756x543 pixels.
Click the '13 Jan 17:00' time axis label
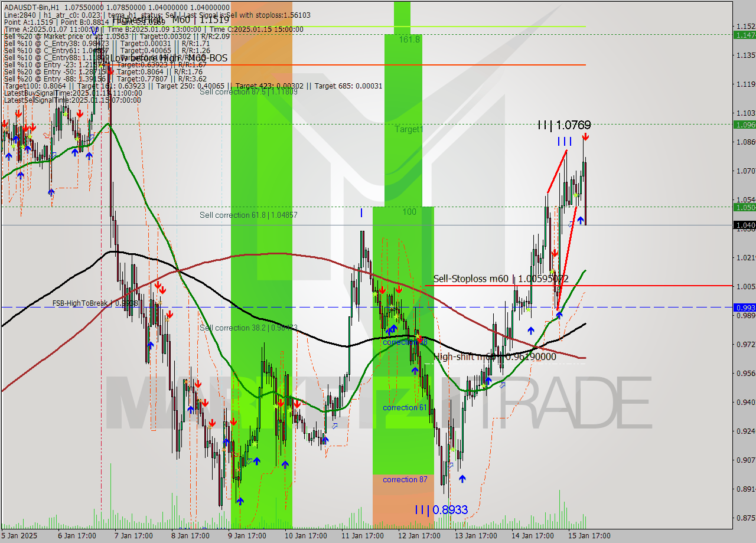pos(475,536)
